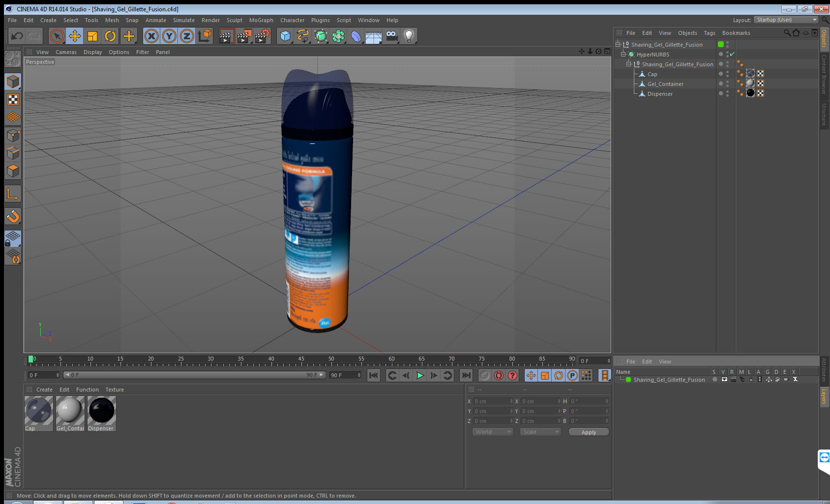Enable the axis tool in left sidebar
The width and height of the screenshot is (830, 504).
click(x=13, y=194)
